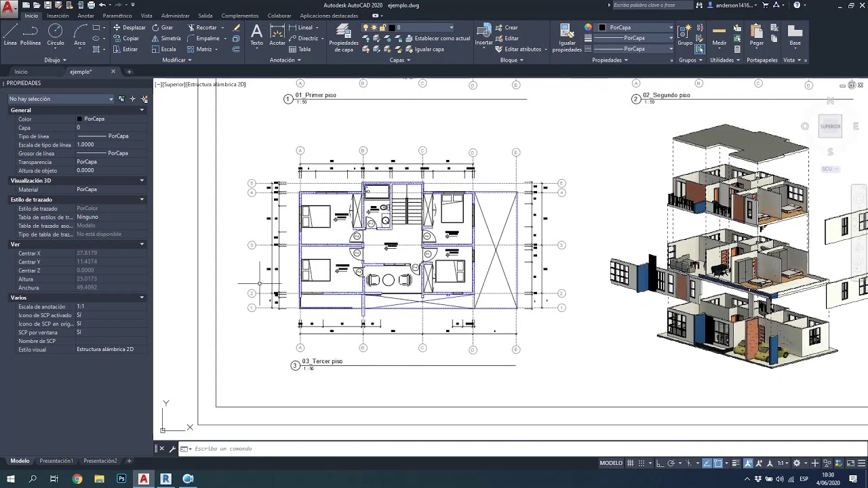Open the Paramétrico ribbon tab
The image size is (868, 488).
117,16
